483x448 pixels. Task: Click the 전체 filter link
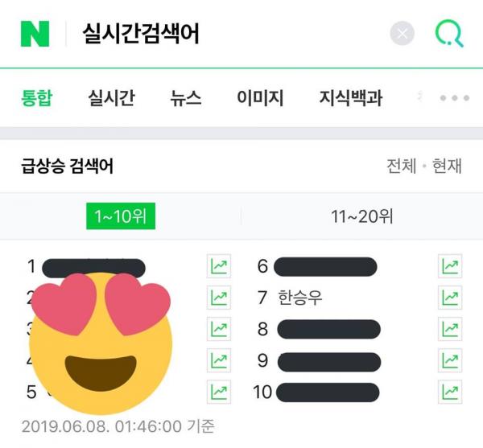pos(402,166)
